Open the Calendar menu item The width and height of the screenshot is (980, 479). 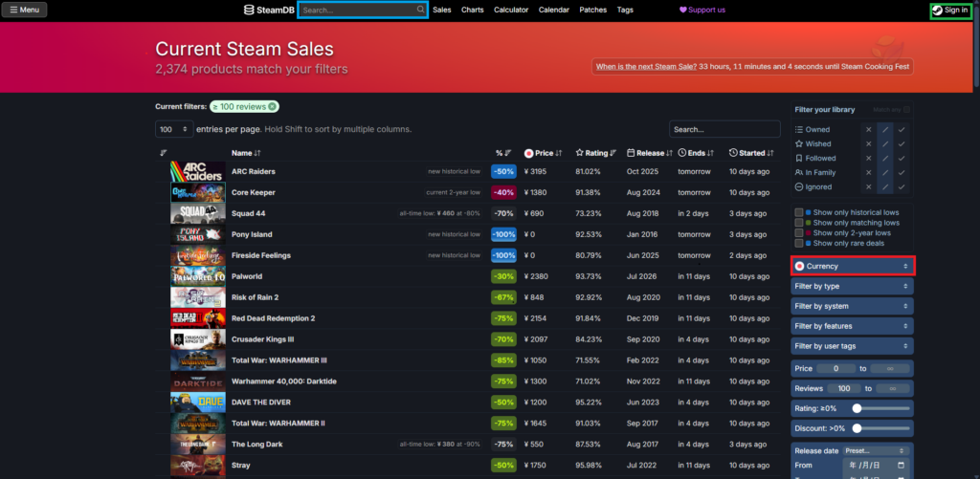(554, 10)
